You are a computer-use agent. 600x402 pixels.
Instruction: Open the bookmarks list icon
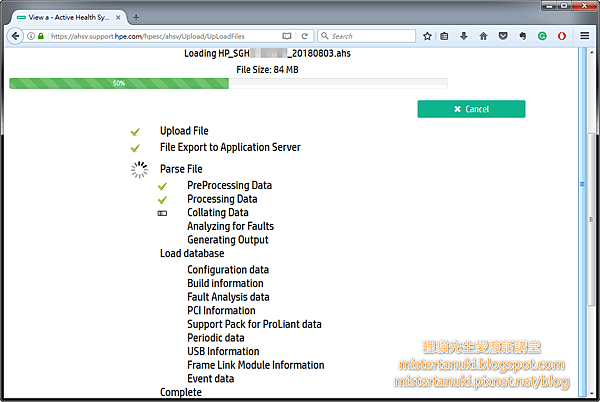(x=444, y=36)
